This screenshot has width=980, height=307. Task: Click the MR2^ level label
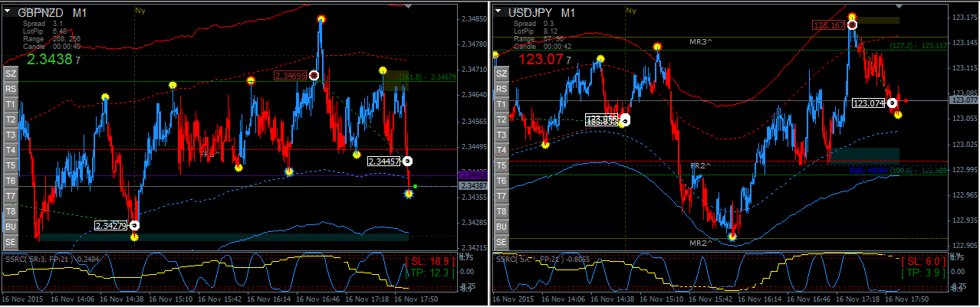tap(699, 243)
